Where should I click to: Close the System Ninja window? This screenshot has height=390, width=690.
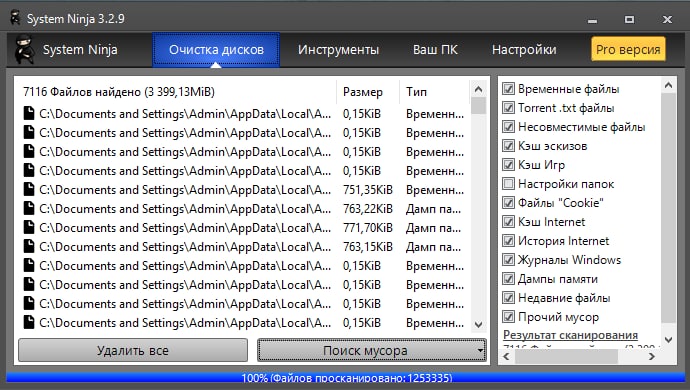click(667, 19)
